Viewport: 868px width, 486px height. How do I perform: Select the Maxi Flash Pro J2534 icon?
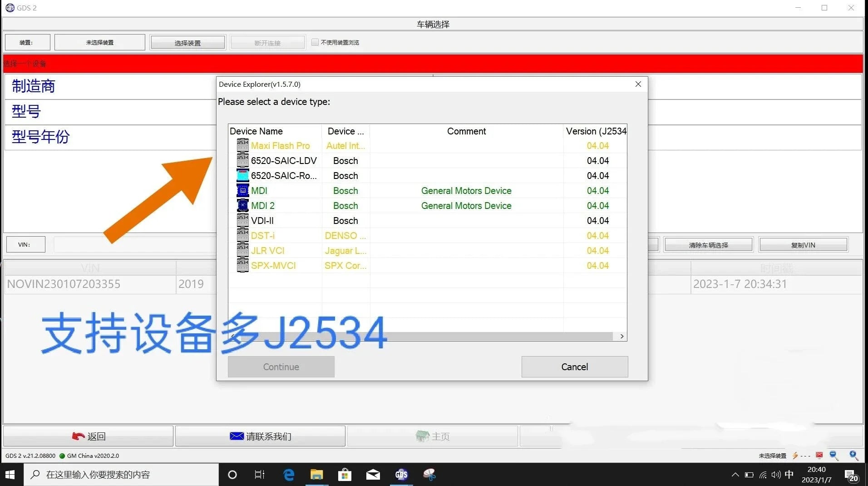pyautogui.click(x=243, y=146)
